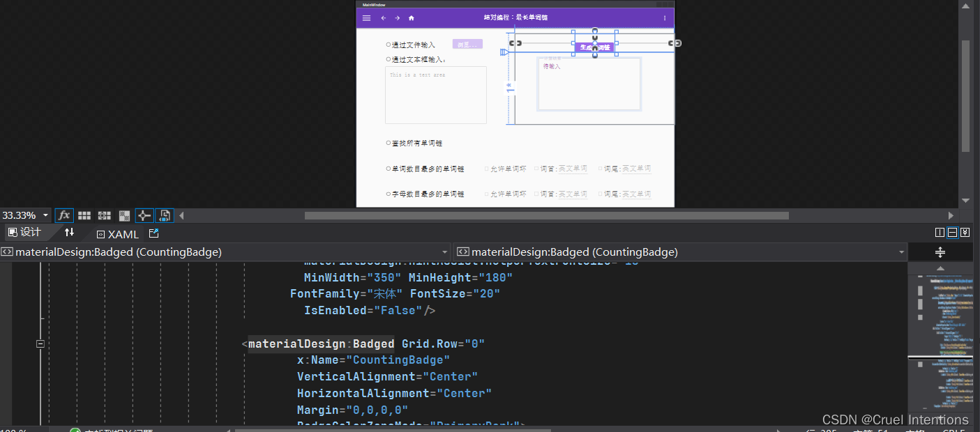Screen dimensions: 980x432
Task: Click the designer horizontal scrollbar thumb
Action: (546, 215)
